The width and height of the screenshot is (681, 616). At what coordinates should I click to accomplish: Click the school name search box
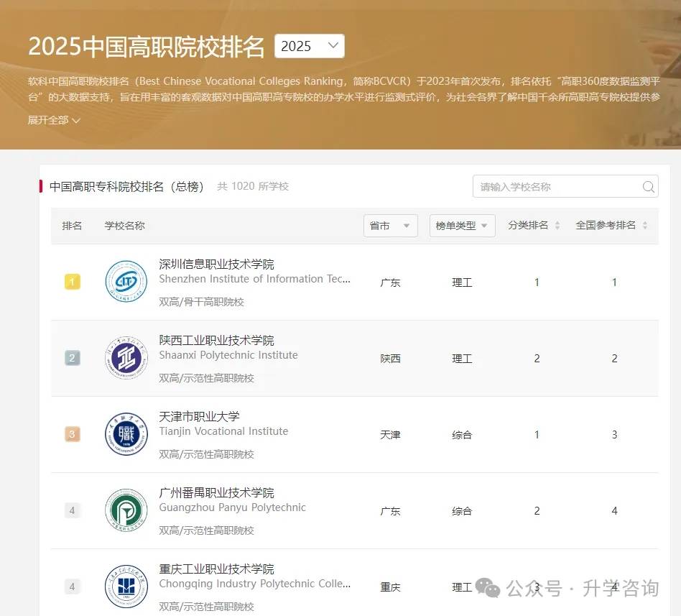point(565,186)
